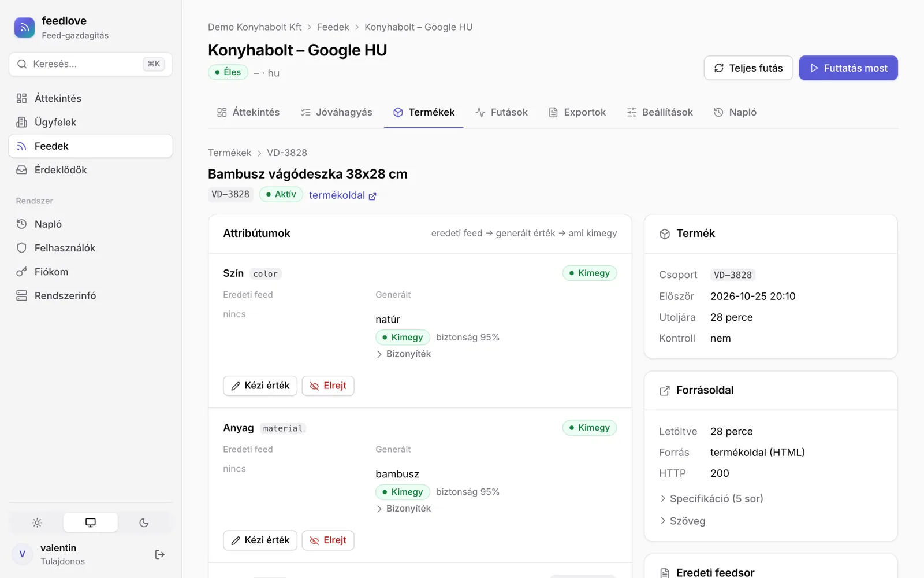Click Elrejt for Szín attribute
This screenshot has height=578, width=924.
[x=328, y=386]
